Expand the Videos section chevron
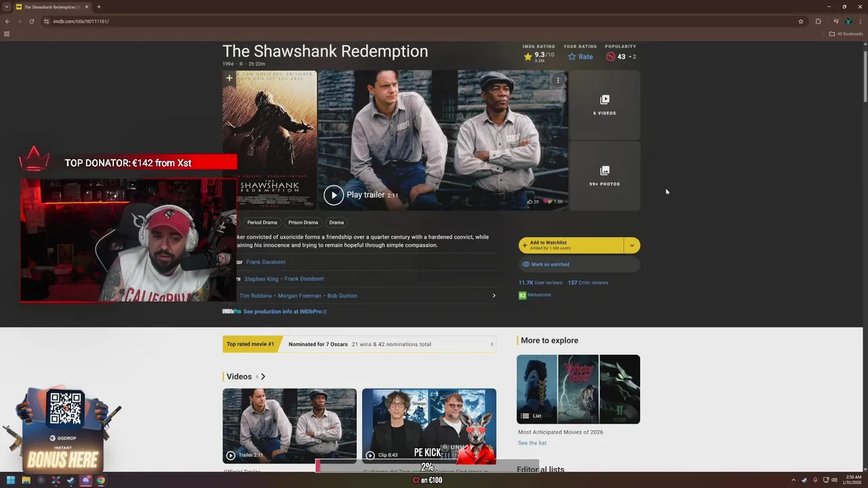868x488 pixels. 263,377
